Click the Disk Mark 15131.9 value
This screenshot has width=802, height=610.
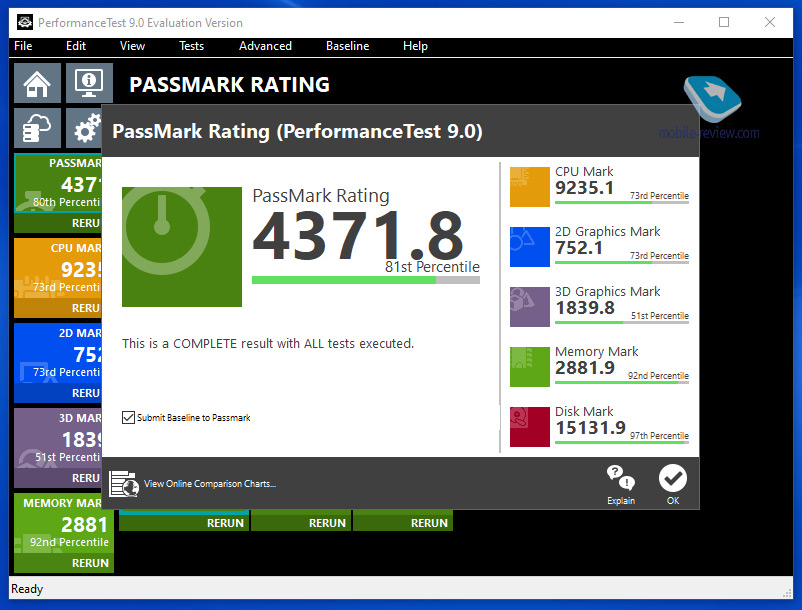tap(591, 427)
